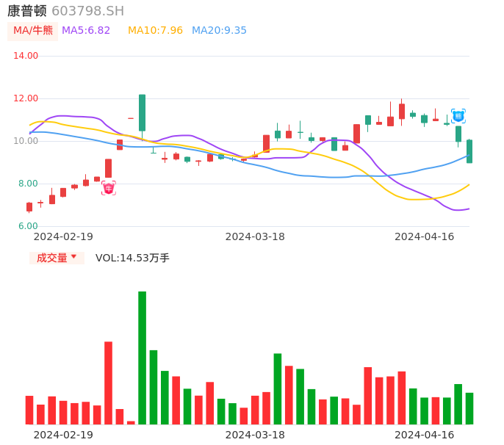Click the pink bull marker icon
Image resolution: width=504 pixels, height=445 pixels.
[108, 188]
